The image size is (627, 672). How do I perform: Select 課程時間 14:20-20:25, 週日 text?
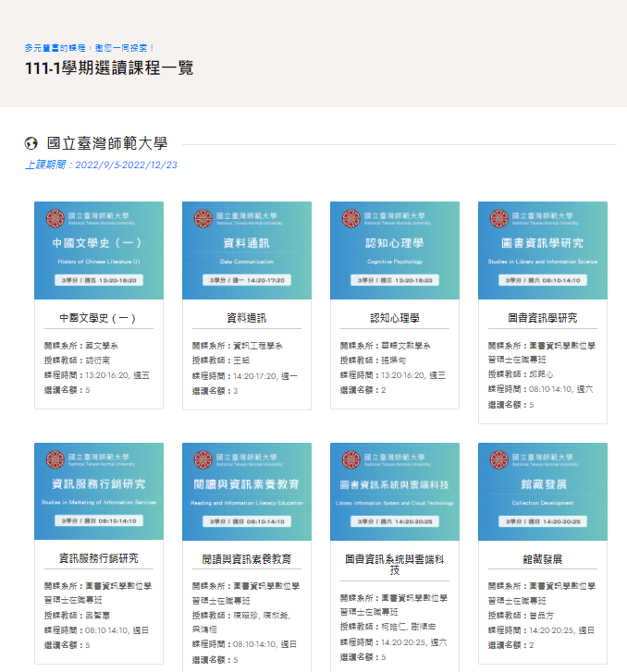[541, 630]
